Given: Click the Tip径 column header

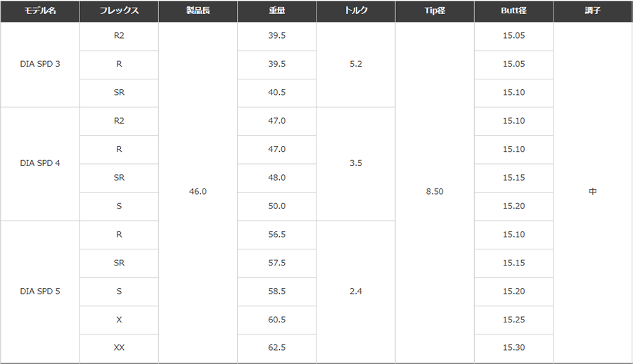Looking at the screenshot, I should pyautogui.click(x=435, y=11).
